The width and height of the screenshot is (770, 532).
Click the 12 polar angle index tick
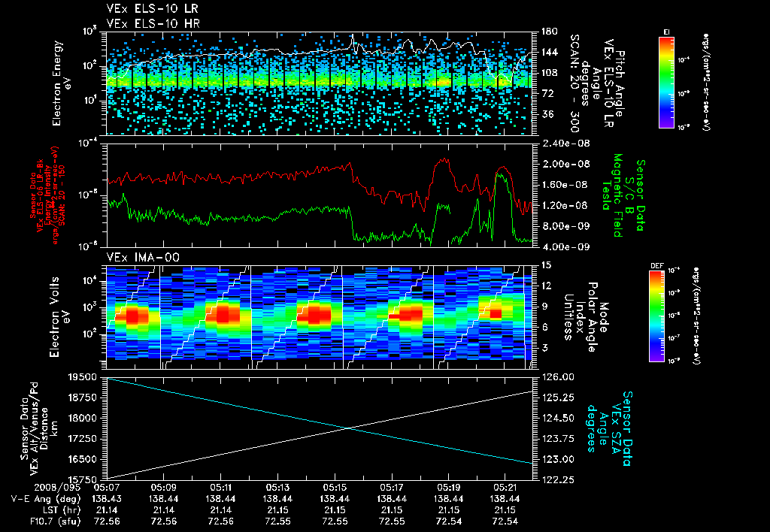(x=546, y=286)
